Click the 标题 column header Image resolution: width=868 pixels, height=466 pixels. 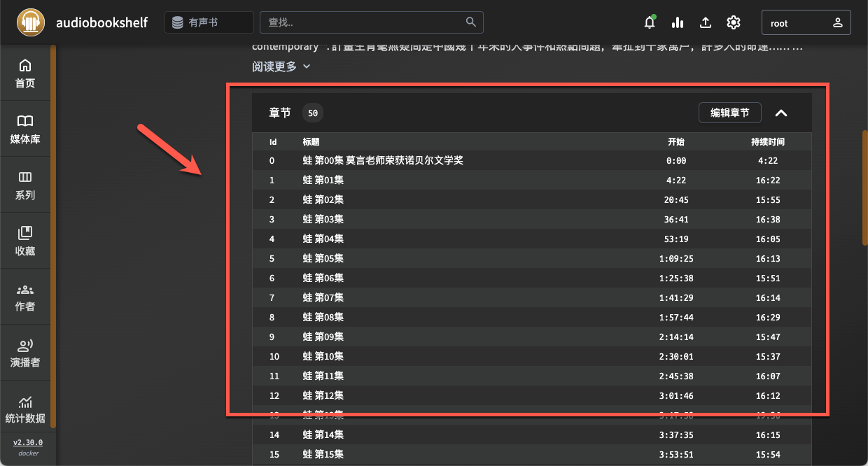pos(311,141)
